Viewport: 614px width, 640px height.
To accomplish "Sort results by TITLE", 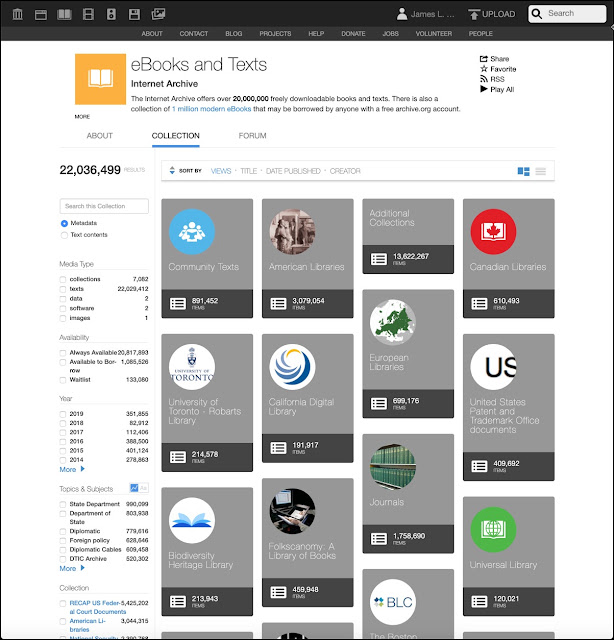I will point(249,171).
